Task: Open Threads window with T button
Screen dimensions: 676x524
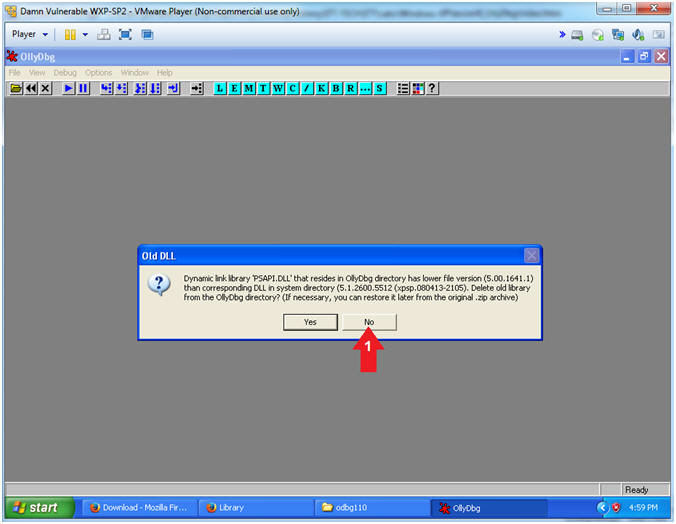Action: pyautogui.click(x=263, y=88)
